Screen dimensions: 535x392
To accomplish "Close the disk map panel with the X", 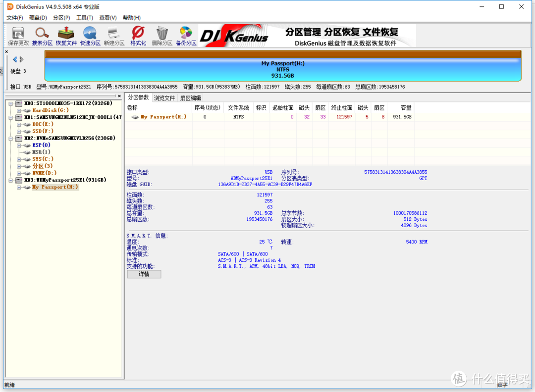I will tap(6, 52).
